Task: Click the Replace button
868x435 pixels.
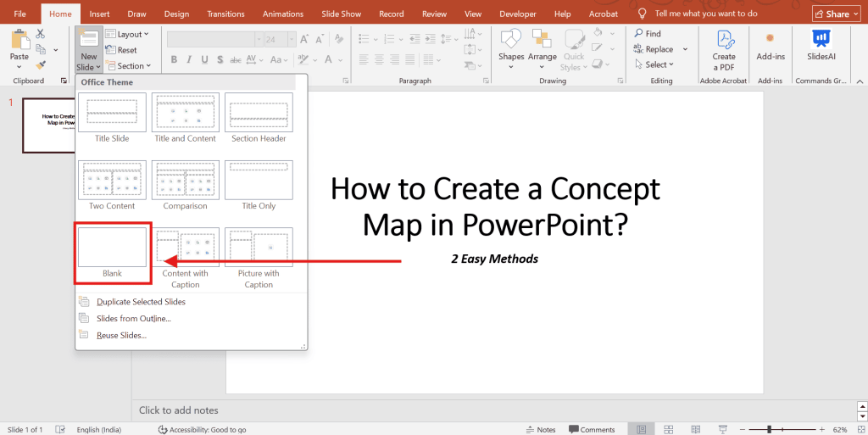Action: [654, 49]
